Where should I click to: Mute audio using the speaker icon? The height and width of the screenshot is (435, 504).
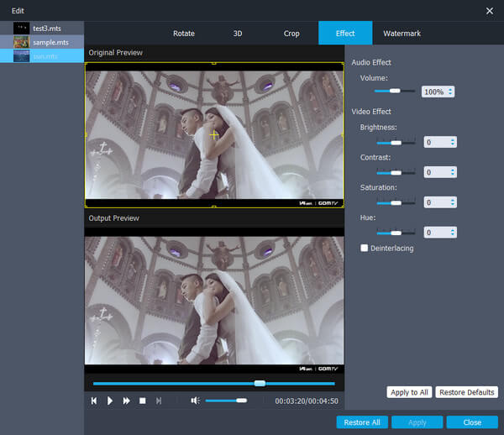coord(195,401)
